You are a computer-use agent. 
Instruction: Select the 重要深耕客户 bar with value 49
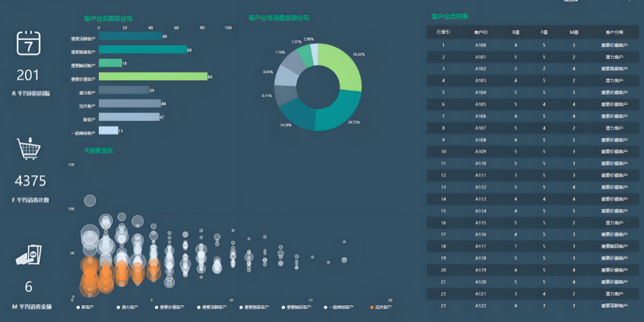131,36
